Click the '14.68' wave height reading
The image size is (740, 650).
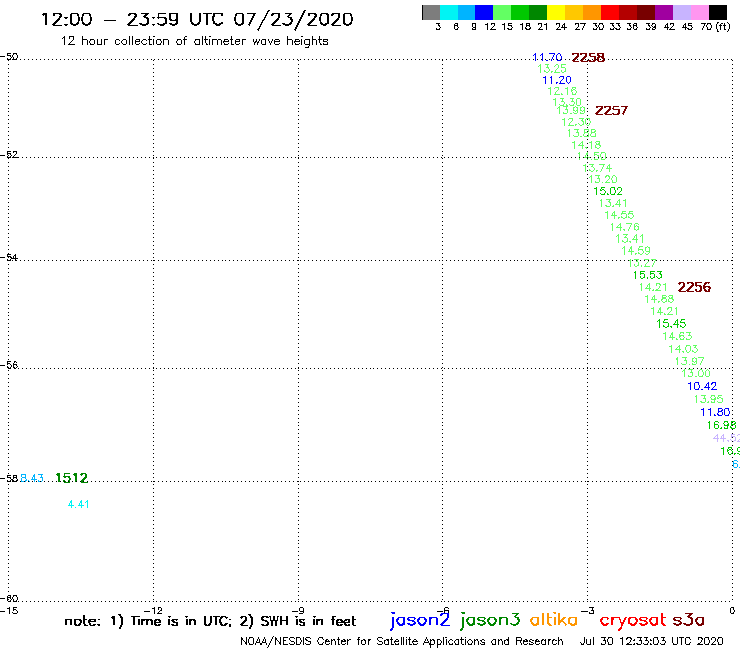click(659, 299)
